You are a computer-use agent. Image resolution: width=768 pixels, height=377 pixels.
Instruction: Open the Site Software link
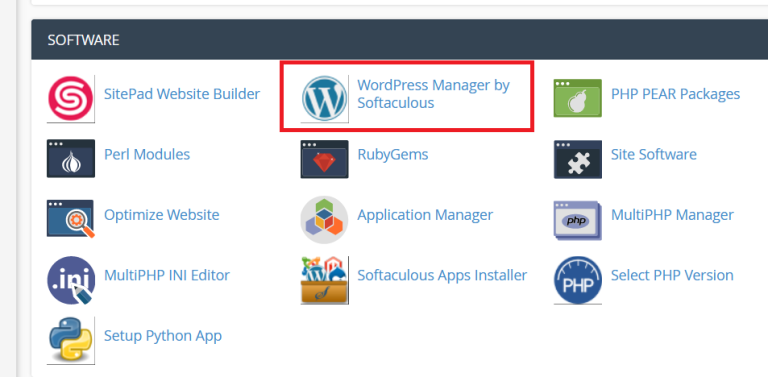[x=653, y=154]
